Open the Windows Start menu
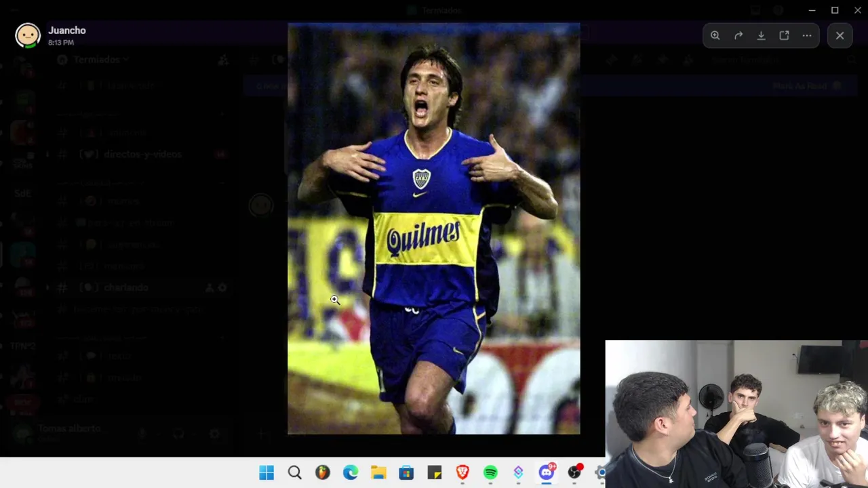This screenshot has height=488, width=868. tap(267, 472)
